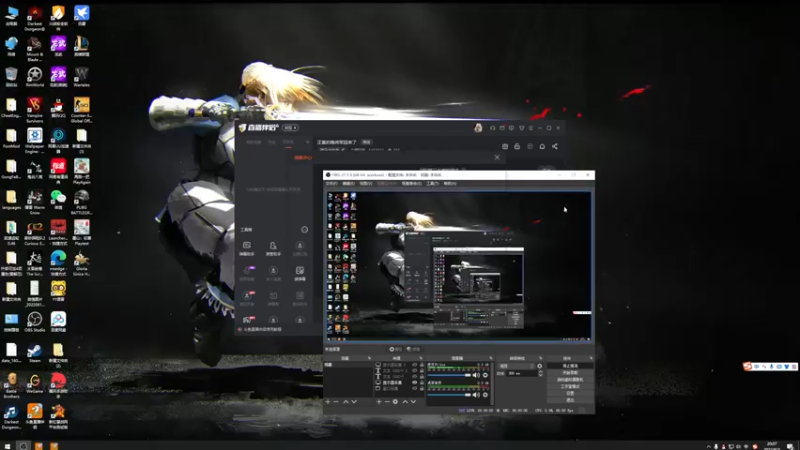
Task: Open user avatar in live companion title bar
Action: point(478,128)
